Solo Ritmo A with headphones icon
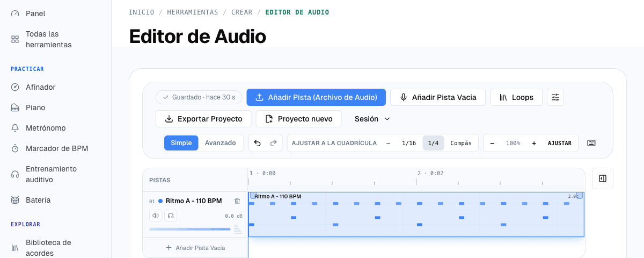Viewport: 644px width, 258px height. pos(171,216)
